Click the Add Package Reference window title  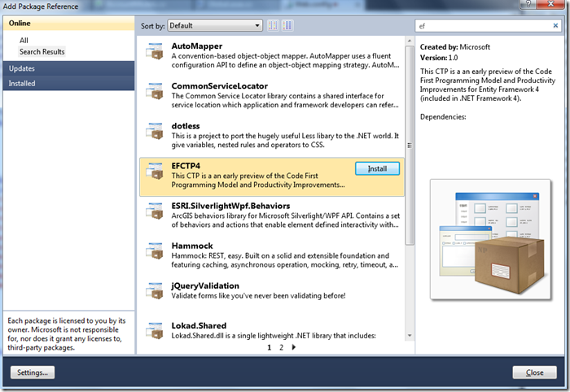(41, 7)
